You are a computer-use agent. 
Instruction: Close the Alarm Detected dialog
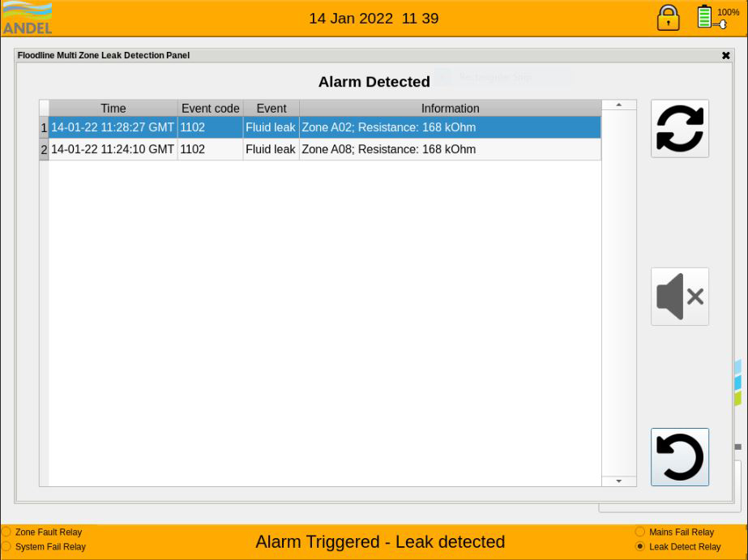[725, 56]
